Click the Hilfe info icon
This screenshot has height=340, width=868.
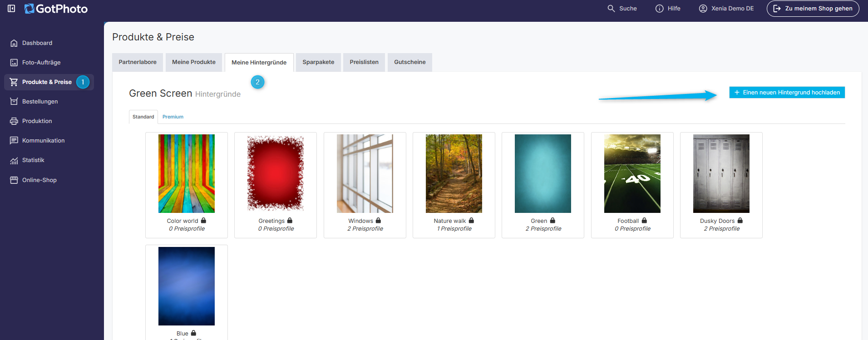click(x=659, y=8)
